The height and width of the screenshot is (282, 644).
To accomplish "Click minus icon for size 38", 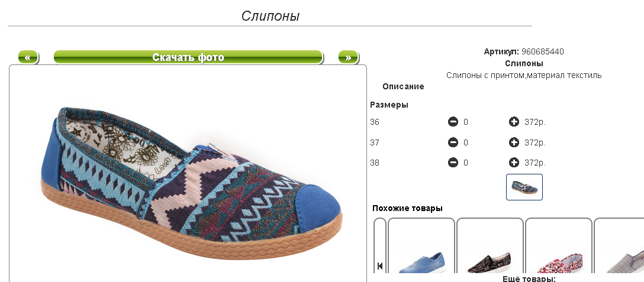I will click(453, 163).
